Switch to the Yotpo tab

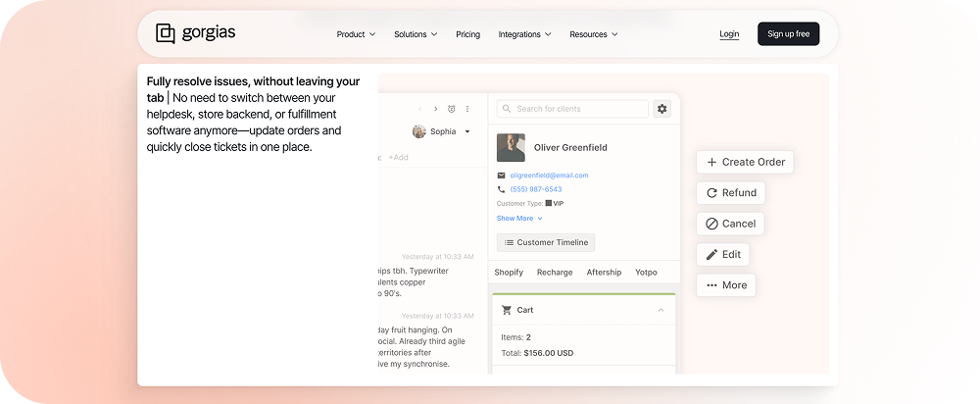click(x=646, y=273)
